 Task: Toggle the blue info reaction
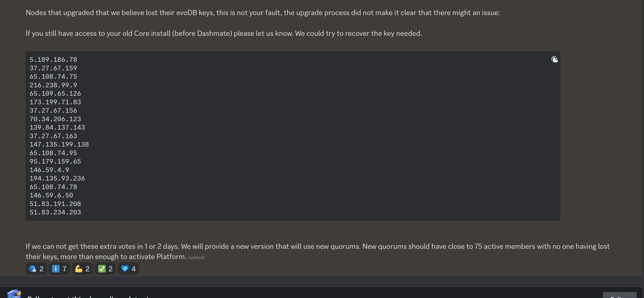(59, 269)
